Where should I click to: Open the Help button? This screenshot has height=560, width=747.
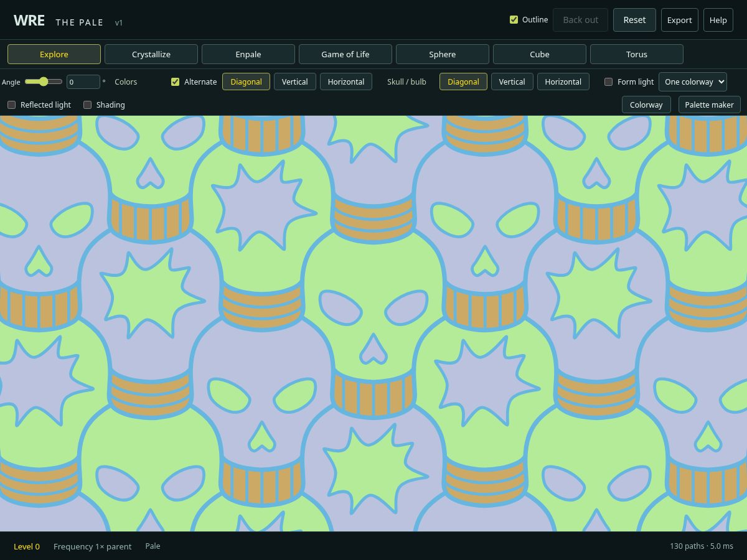[x=718, y=20]
